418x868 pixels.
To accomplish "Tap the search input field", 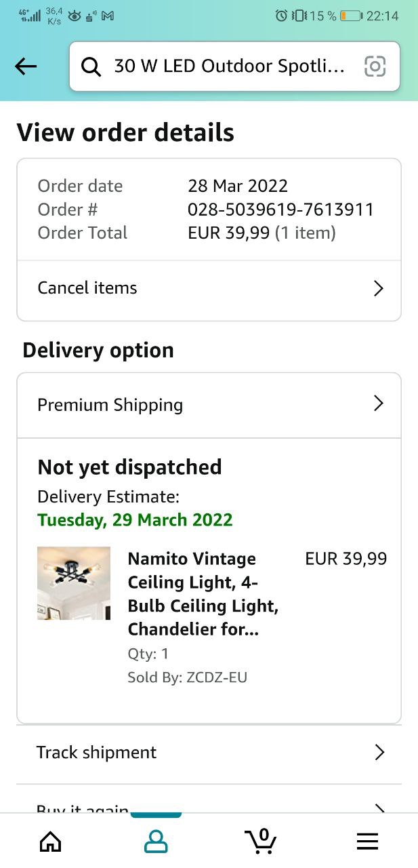I will point(229,66).
